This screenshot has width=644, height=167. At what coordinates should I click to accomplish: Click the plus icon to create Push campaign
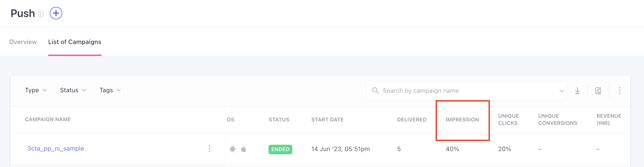click(x=56, y=13)
